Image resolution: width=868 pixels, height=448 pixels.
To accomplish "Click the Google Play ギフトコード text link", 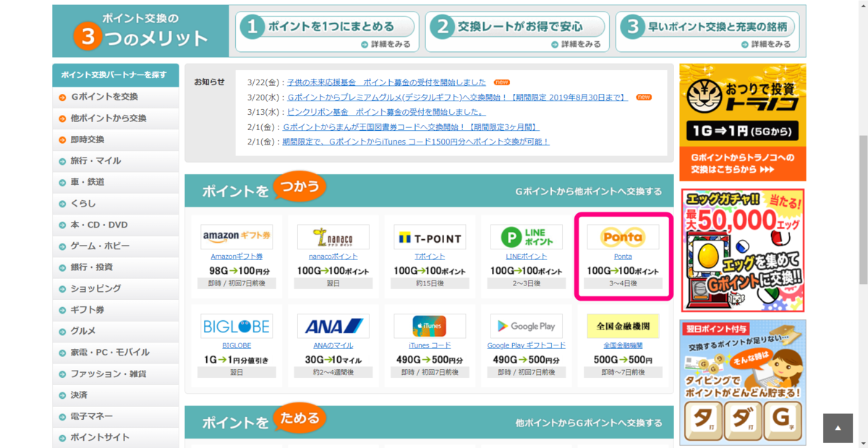I will [527, 345].
